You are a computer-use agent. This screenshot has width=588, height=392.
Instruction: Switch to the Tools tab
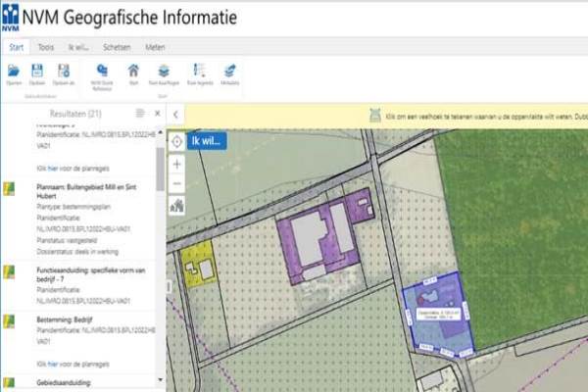pyautogui.click(x=46, y=47)
